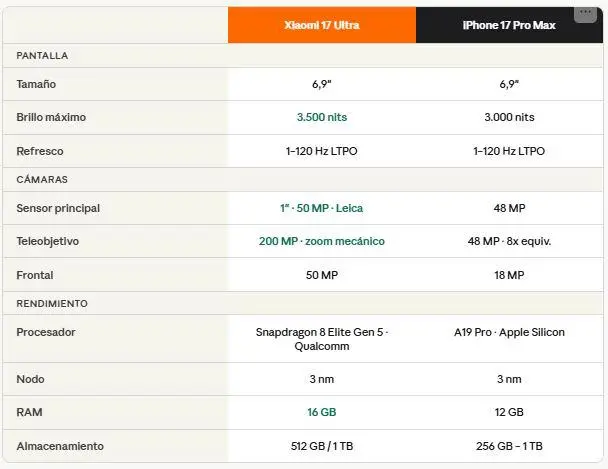Select the CÁMARAS section heading

(x=42, y=179)
